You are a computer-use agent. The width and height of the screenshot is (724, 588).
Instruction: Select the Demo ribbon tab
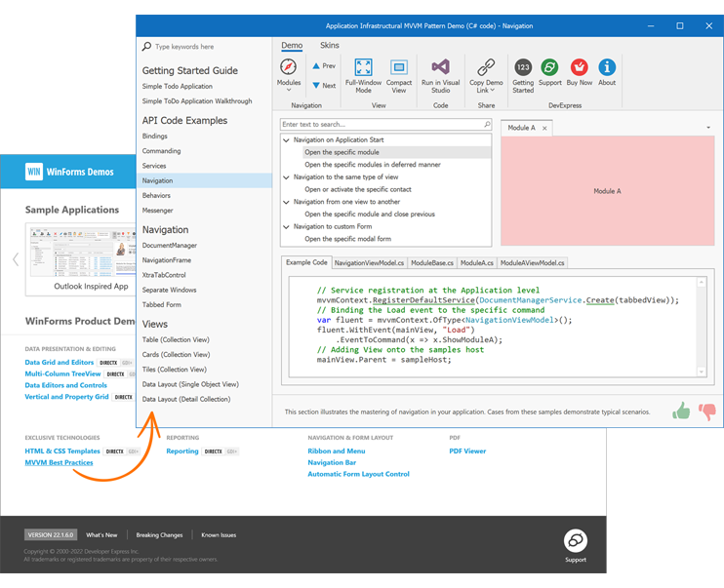[292, 45]
